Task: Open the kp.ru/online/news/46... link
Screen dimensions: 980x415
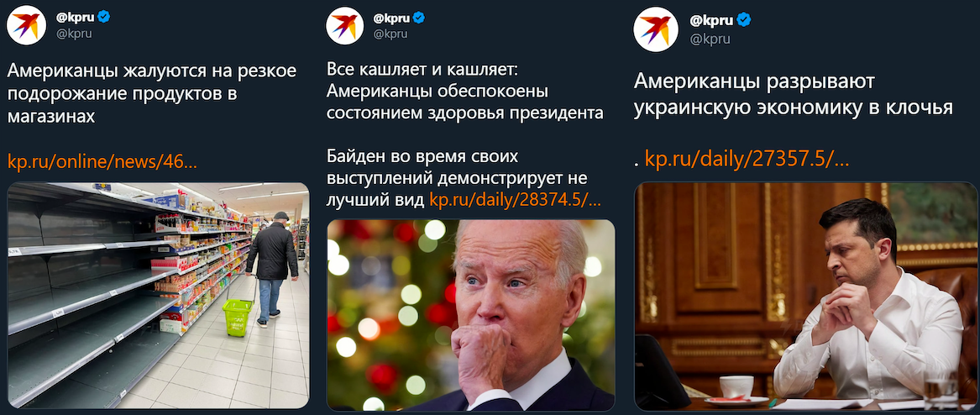Action: (102, 162)
